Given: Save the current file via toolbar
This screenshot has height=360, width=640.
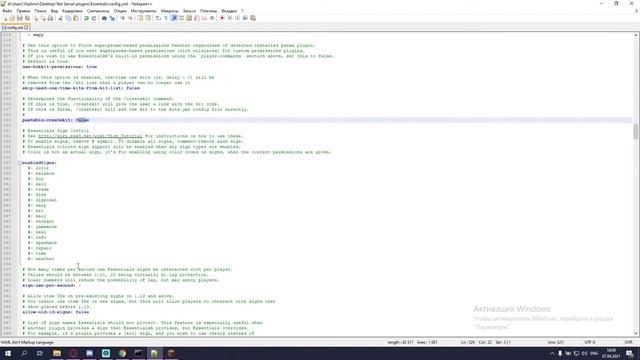Looking at the screenshot, I should point(20,18).
